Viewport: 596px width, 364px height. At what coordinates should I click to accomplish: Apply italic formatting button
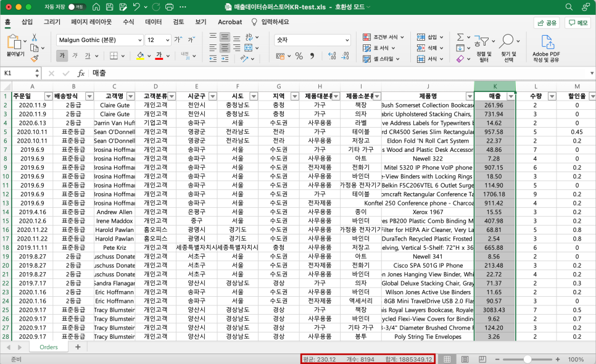click(x=75, y=56)
